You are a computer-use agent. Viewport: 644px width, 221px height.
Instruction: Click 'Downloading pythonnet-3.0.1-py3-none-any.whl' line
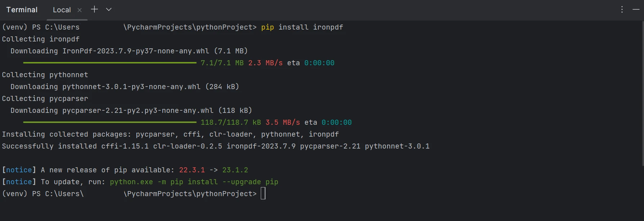pyautogui.click(x=125, y=87)
